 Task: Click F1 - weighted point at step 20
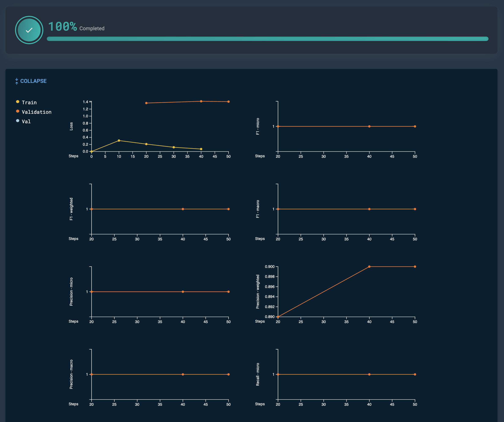(x=92, y=209)
